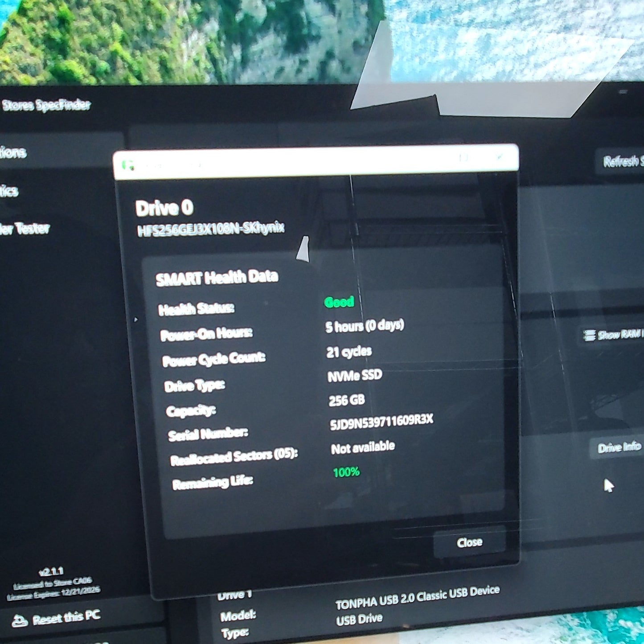Image resolution: width=644 pixels, height=644 pixels.
Task: Click the serial number 5JD9N539711609R3X
Action: [381, 422]
